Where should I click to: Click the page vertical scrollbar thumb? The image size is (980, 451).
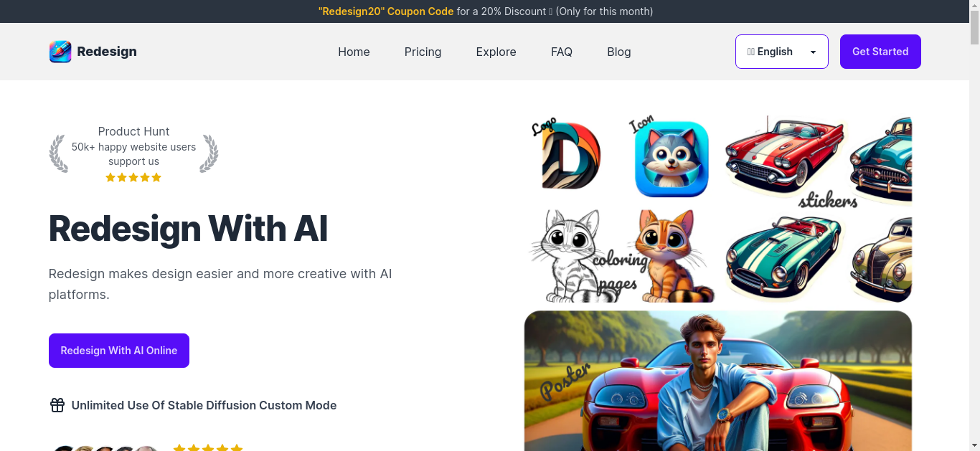tap(974, 32)
